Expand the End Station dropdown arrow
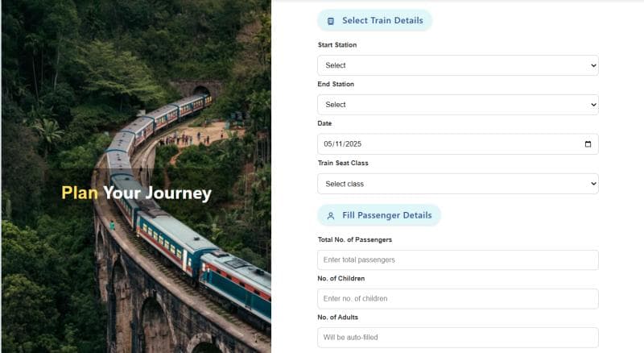Viewport: 644px width, 353px height. (593, 105)
